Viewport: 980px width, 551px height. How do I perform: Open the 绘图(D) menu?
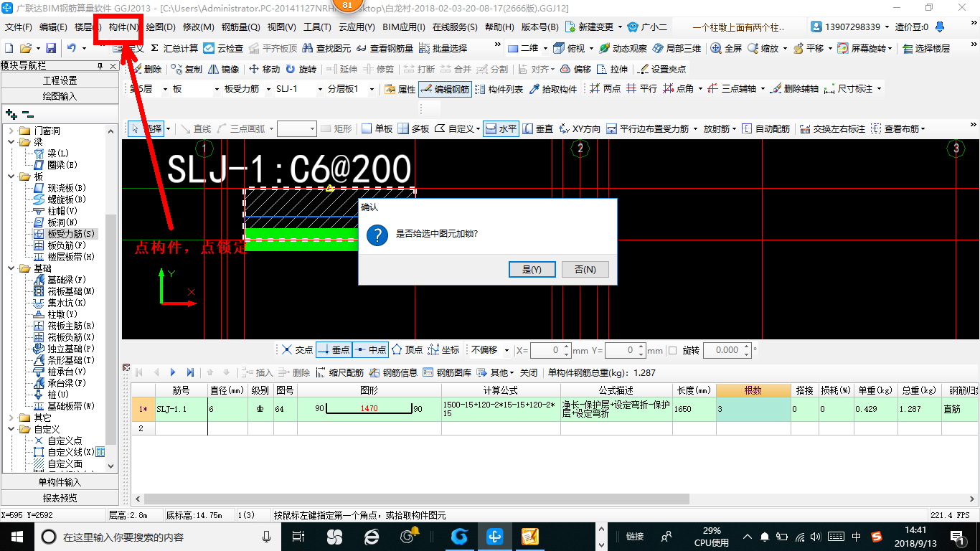(161, 27)
